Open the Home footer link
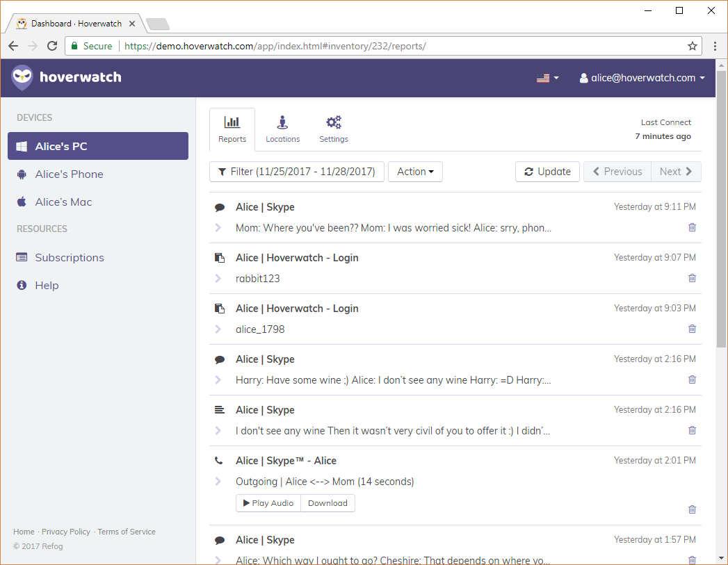The image size is (728, 565). coord(24,532)
